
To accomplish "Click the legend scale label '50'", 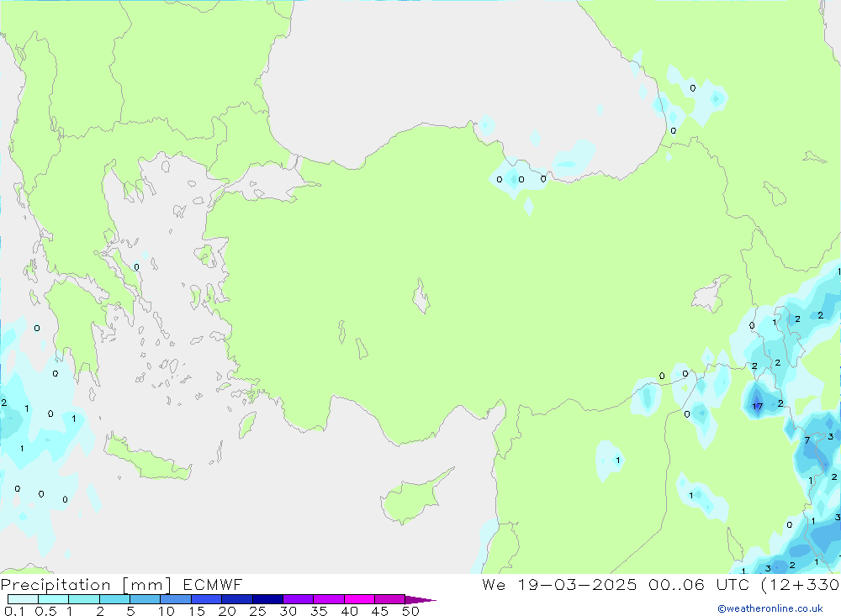I will pyautogui.click(x=410, y=611).
